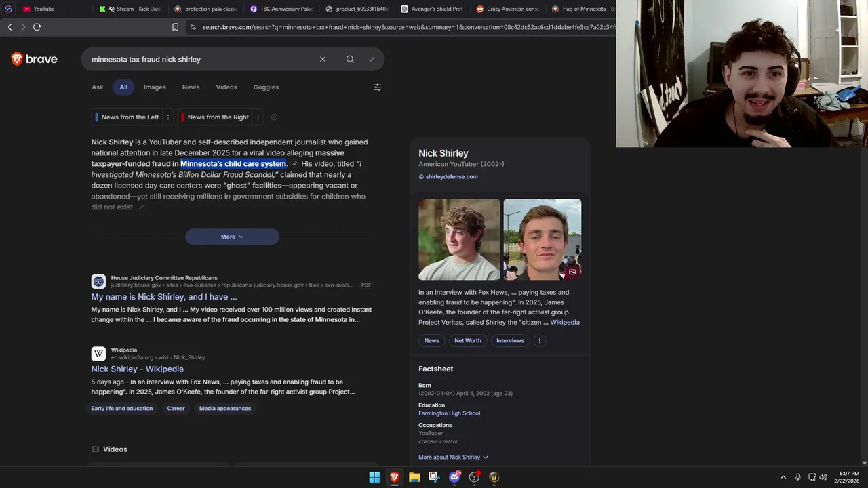
Task: Select the Goggles search tab
Action: [x=266, y=87]
